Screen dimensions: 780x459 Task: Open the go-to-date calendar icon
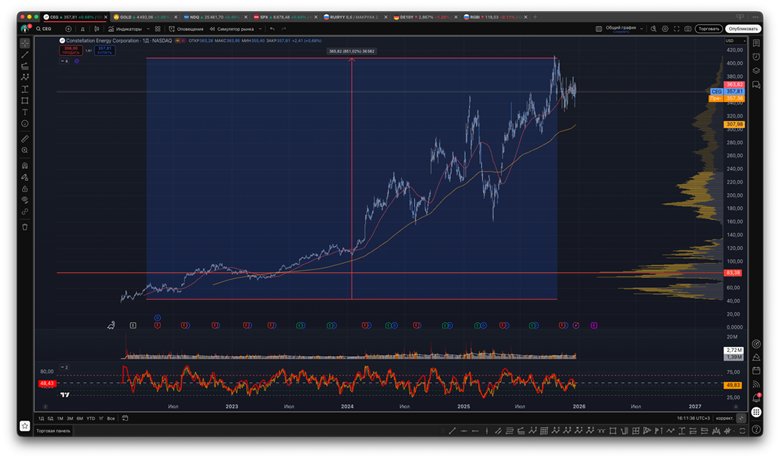[x=125, y=418]
